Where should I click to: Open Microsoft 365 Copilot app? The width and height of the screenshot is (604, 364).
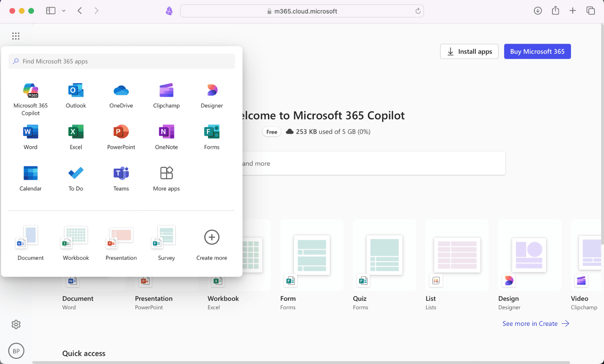[x=31, y=99]
